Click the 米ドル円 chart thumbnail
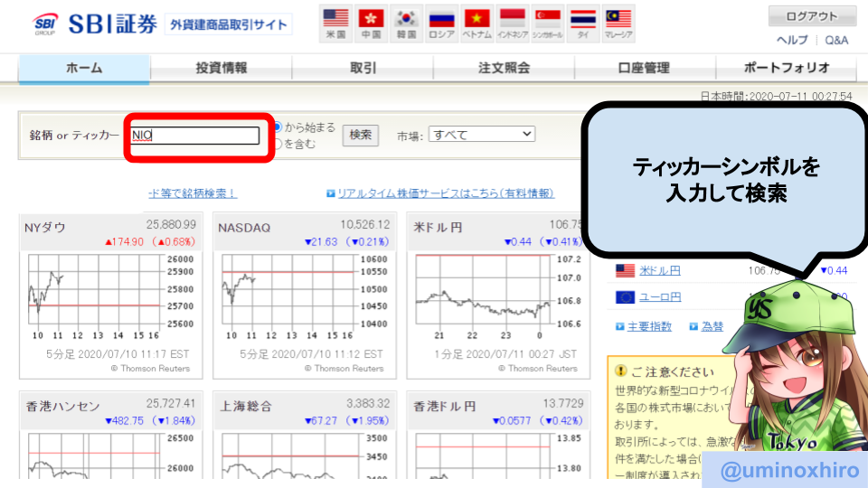Viewport: 868px width, 488px height. click(x=498, y=296)
